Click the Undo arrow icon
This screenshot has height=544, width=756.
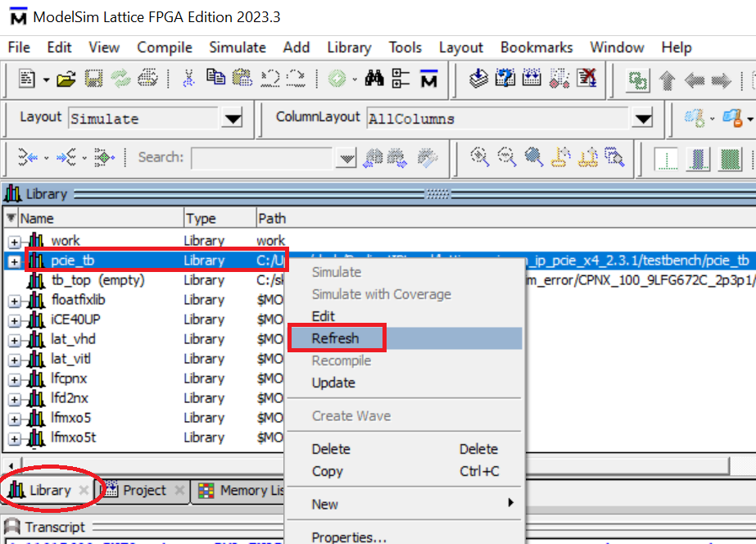pyautogui.click(x=269, y=79)
